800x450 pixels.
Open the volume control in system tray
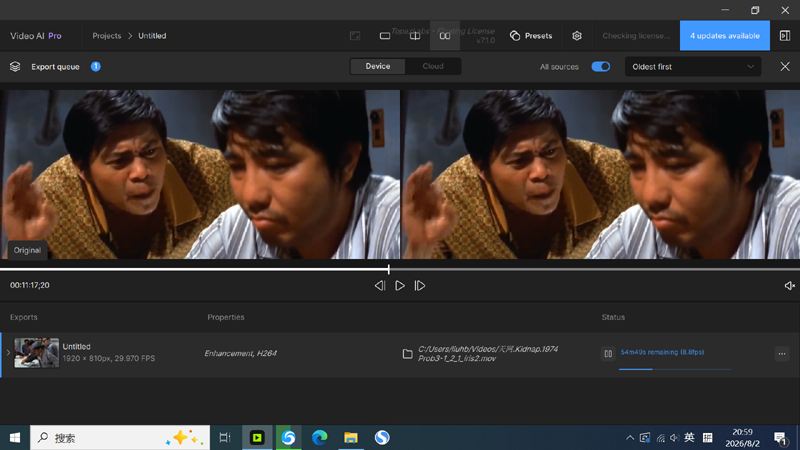point(674,438)
